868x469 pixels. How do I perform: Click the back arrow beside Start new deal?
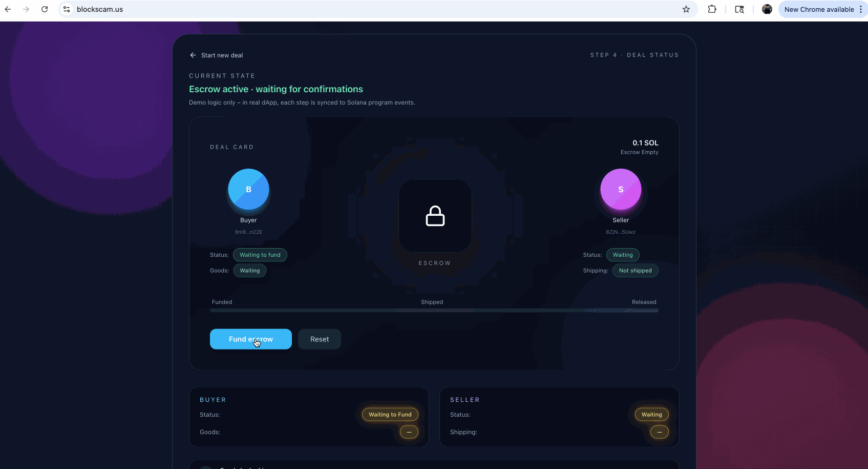[193, 55]
